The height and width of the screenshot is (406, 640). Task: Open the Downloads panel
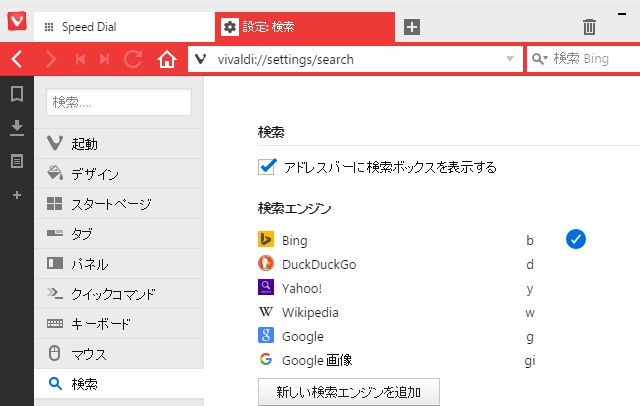pyautogui.click(x=17, y=128)
